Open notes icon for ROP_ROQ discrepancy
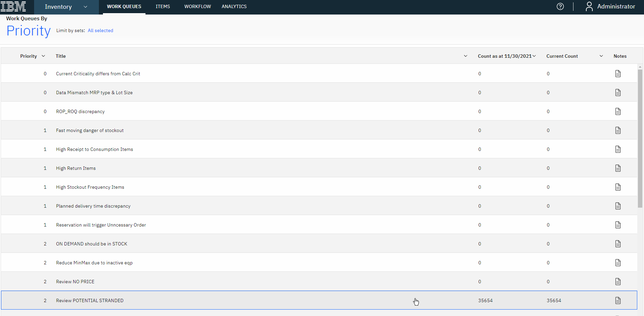Viewport: 644px width, 316px height. (618, 111)
